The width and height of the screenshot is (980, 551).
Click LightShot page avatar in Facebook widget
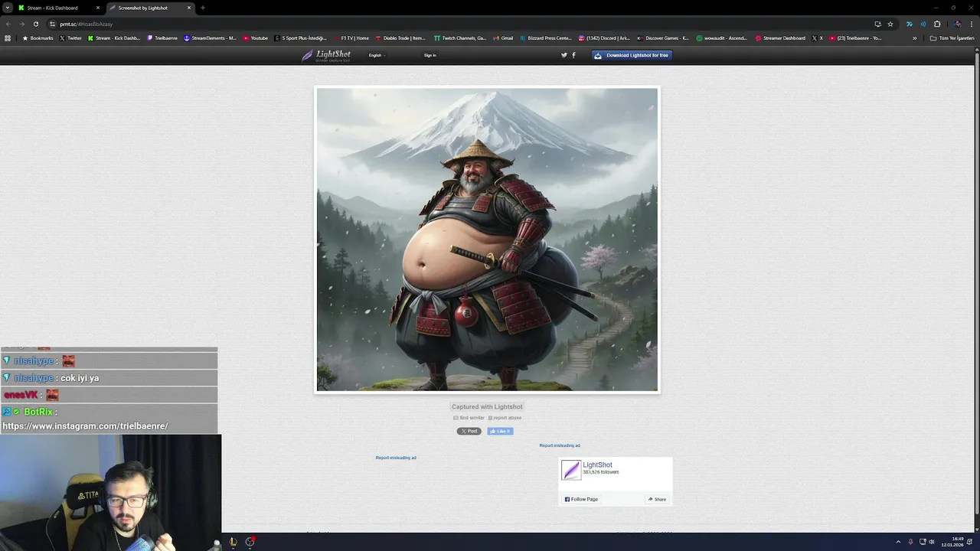[571, 470]
